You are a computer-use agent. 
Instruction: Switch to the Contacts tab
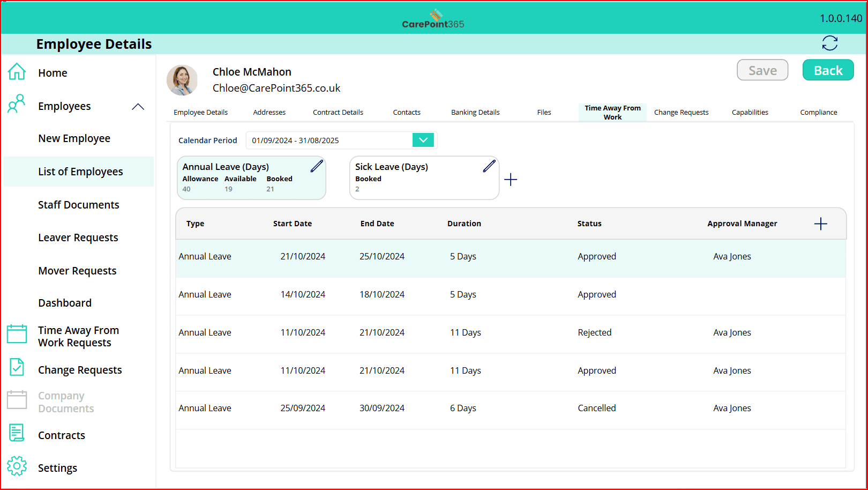(407, 113)
